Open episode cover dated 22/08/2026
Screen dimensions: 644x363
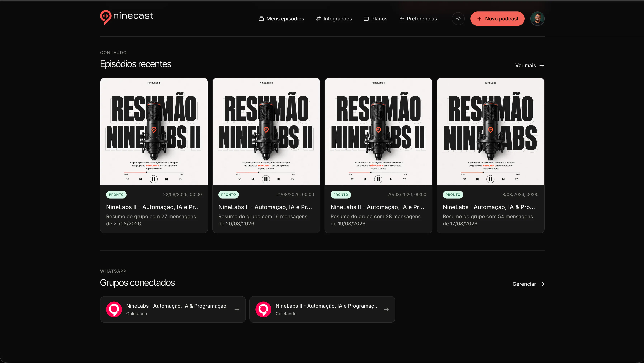click(154, 131)
